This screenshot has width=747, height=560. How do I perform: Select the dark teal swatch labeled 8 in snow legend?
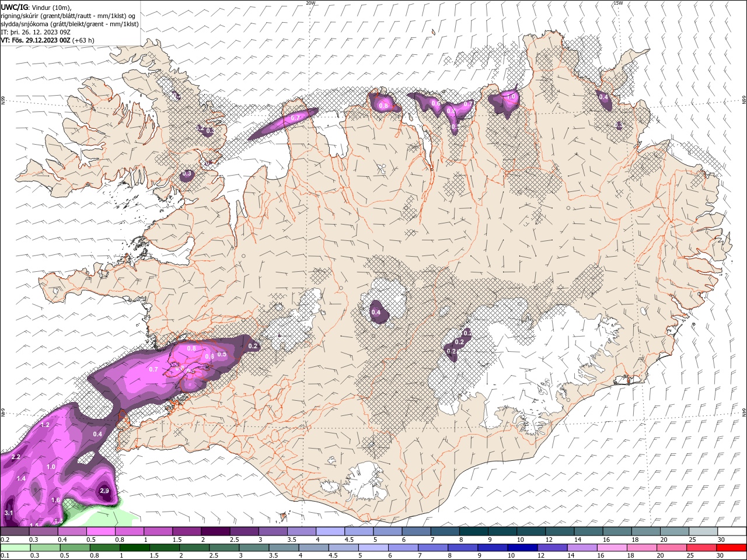coord(473,531)
